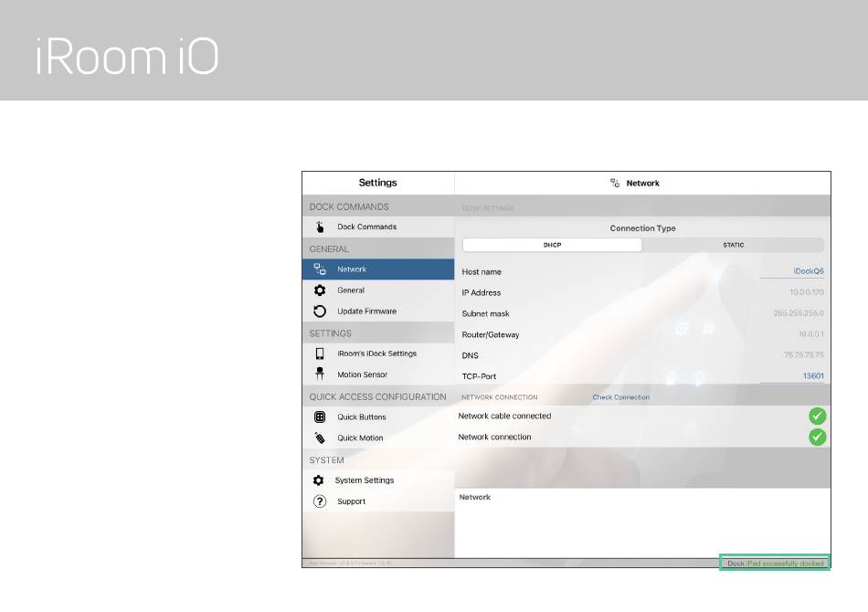Click the green check beside Network connection
This screenshot has height=612, width=868.
tap(817, 438)
